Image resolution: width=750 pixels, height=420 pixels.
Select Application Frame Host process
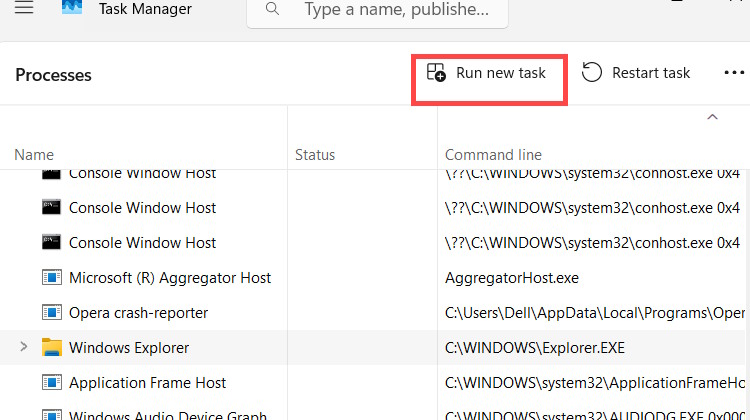pyautogui.click(x=147, y=383)
